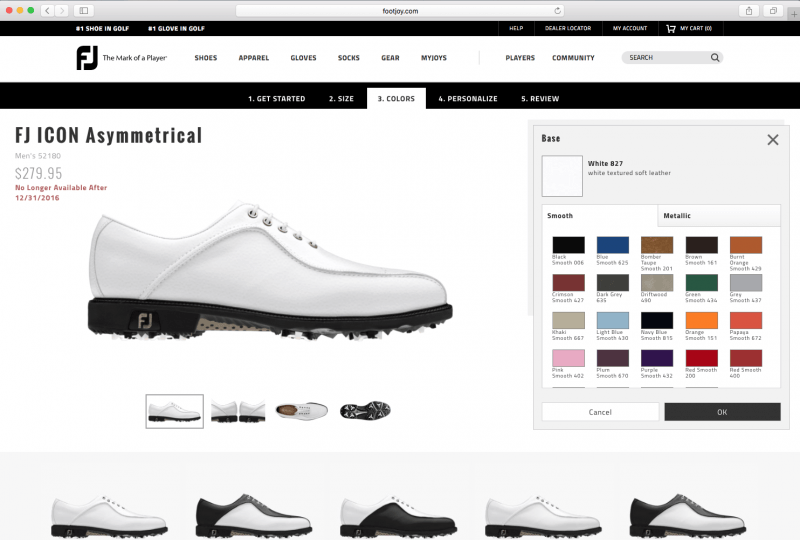The image size is (800, 540).
Task: Click the White 827 current swatch
Action: (x=562, y=176)
